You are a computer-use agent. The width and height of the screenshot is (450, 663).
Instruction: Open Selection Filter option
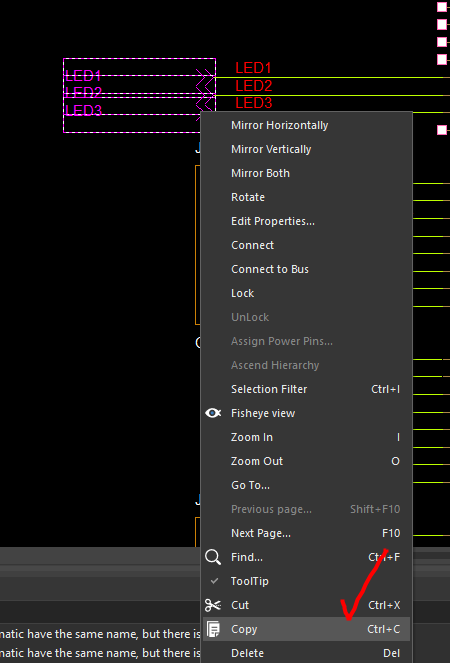point(306,389)
